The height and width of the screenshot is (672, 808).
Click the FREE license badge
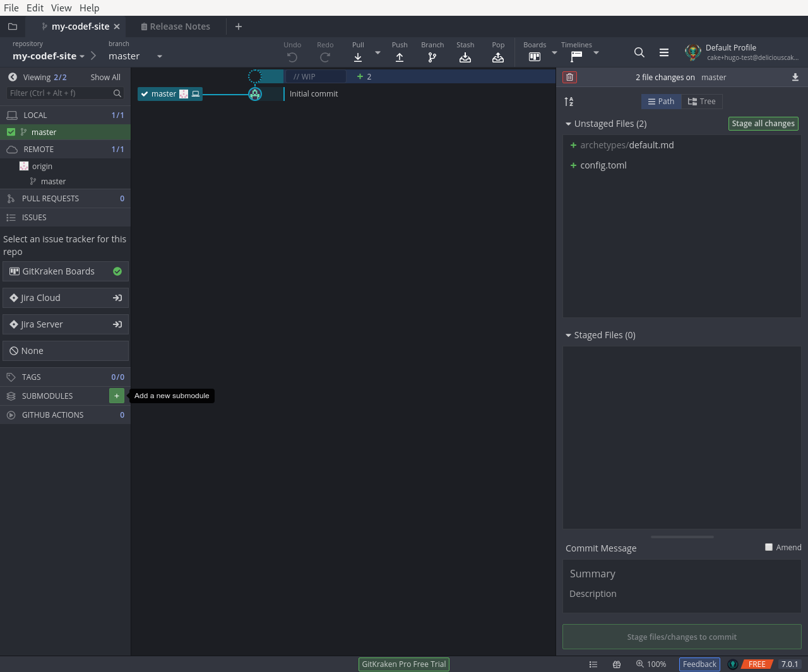(756, 664)
